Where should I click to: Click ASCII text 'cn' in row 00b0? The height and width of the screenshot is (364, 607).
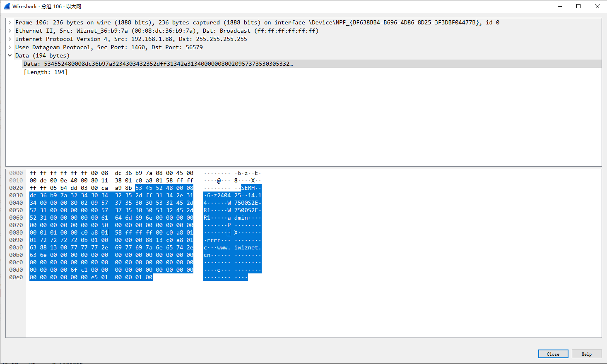point(207,255)
